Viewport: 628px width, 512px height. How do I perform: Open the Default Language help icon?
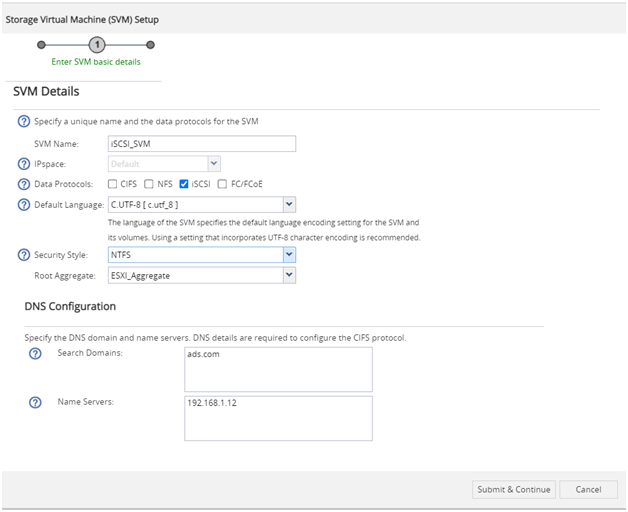(24, 205)
